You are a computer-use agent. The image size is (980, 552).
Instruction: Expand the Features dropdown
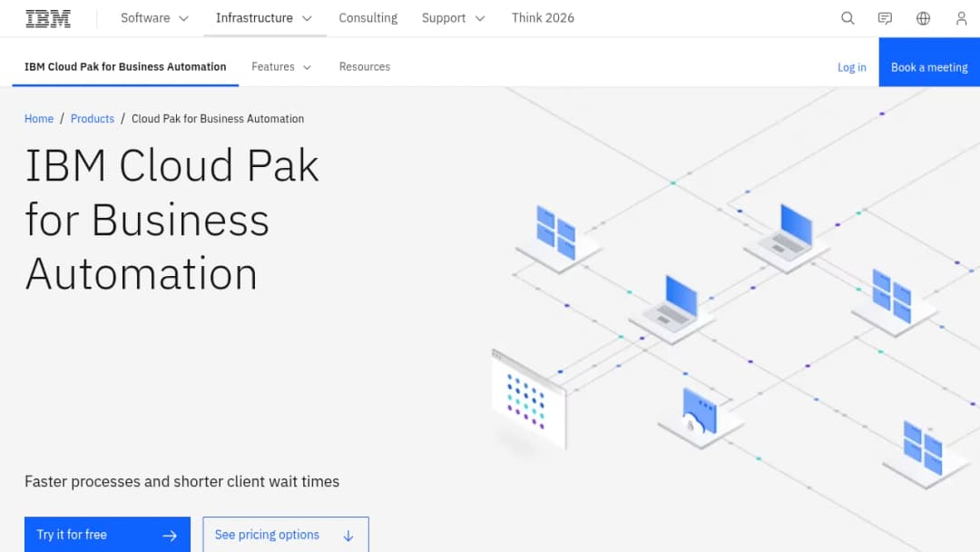coord(281,66)
